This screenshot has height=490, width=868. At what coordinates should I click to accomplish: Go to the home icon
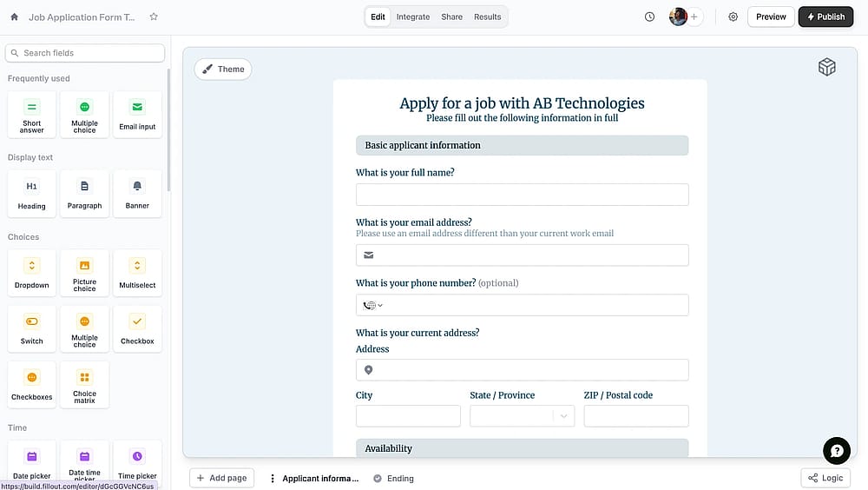coord(15,17)
